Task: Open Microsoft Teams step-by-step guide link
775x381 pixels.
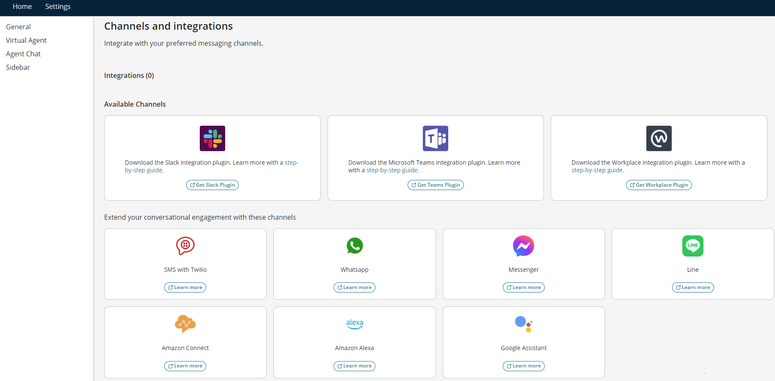Action: click(x=392, y=170)
